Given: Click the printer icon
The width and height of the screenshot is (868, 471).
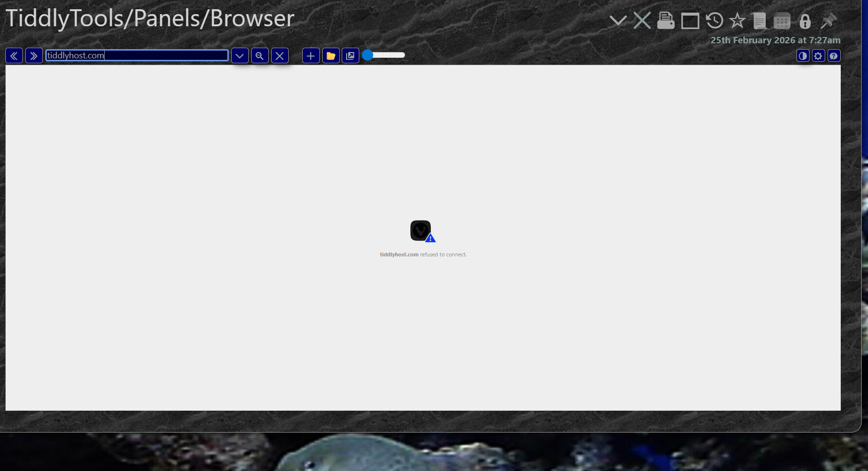Looking at the screenshot, I should click(665, 21).
